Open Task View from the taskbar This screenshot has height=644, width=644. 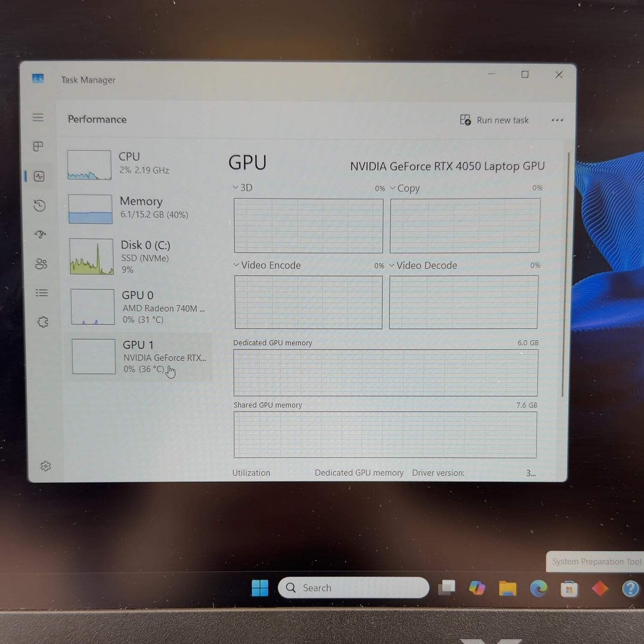[x=447, y=588]
